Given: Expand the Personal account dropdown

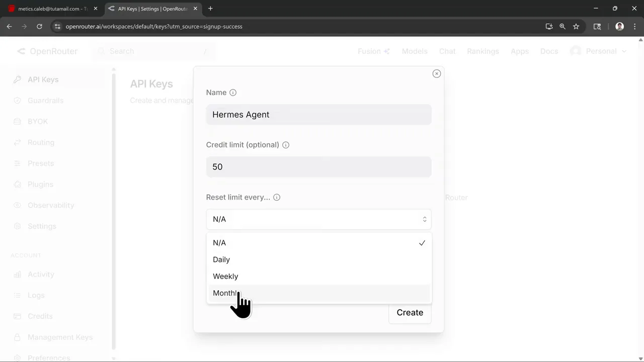Looking at the screenshot, I should (x=598, y=51).
